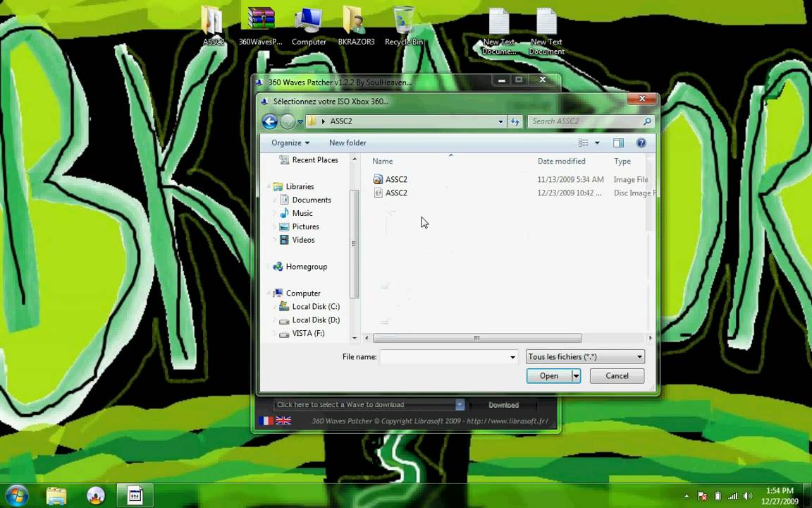Open the Open button split arrow
The width and height of the screenshot is (812, 508).
click(576, 376)
